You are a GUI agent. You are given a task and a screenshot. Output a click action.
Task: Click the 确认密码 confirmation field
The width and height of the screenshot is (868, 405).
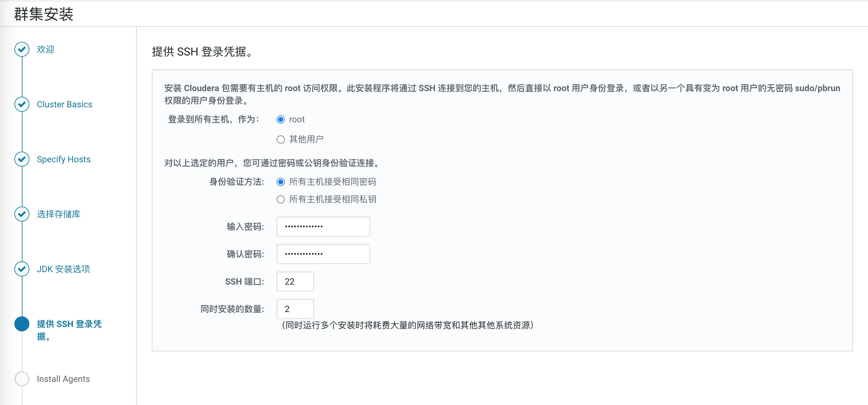pyautogui.click(x=323, y=254)
